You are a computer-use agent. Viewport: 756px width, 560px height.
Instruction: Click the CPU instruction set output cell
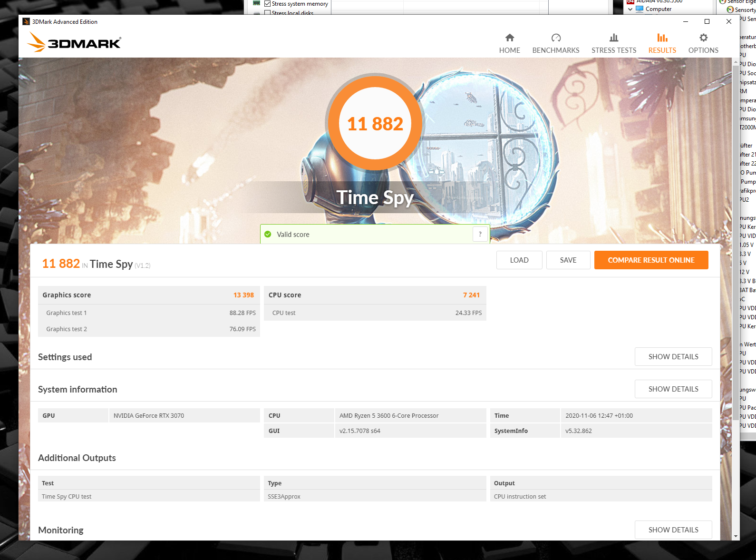point(601,496)
